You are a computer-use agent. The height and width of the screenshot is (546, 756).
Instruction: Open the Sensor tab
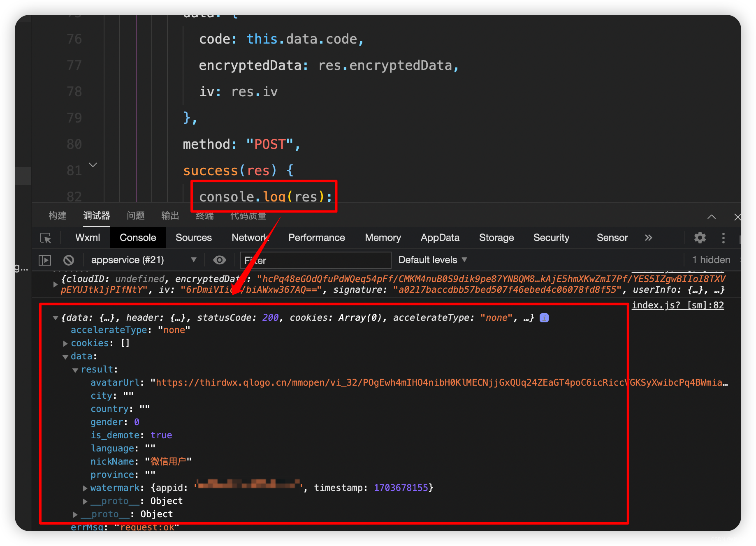click(612, 238)
